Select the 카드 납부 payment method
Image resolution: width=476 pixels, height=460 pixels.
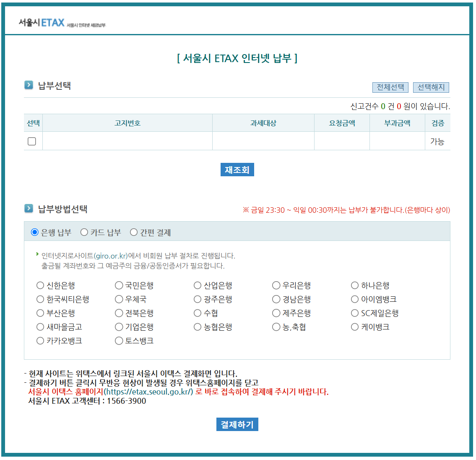84,232
